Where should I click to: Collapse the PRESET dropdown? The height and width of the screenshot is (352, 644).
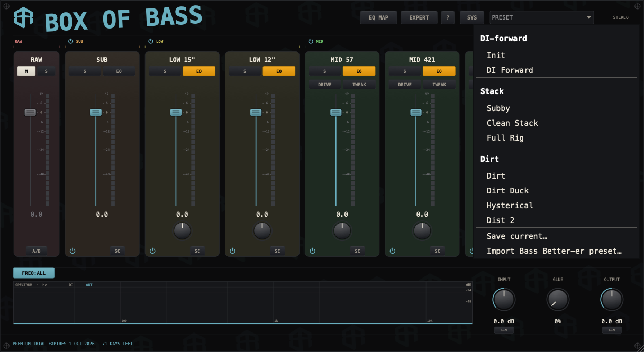click(x=541, y=17)
